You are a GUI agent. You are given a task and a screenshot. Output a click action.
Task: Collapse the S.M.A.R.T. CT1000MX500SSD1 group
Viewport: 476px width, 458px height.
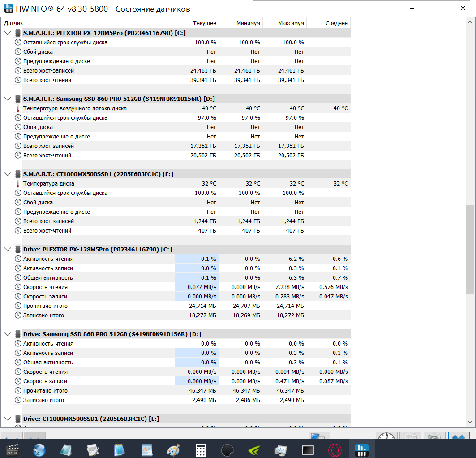pos(8,174)
